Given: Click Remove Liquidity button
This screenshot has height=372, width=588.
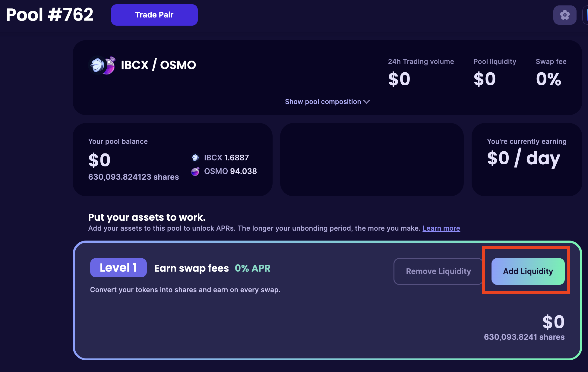Looking at the screenshot, I should click(438, 271).
